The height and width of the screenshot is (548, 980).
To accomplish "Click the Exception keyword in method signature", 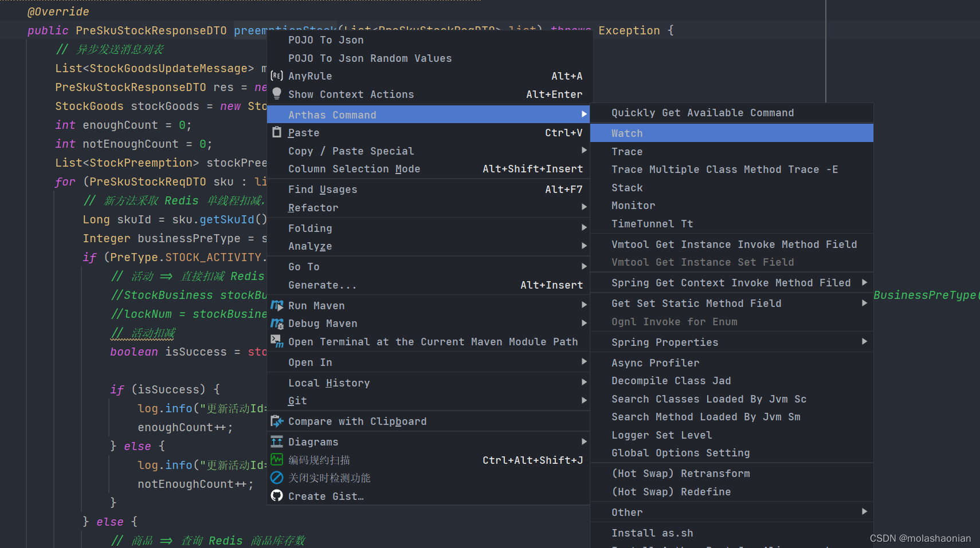I will pyautogui.click(x=629, y=30).
